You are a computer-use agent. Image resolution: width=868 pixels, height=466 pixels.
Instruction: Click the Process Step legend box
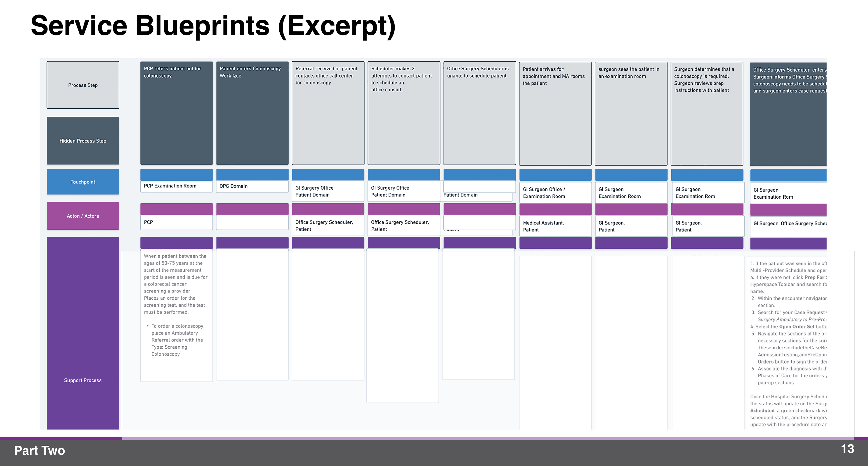pyautogui.click(x=83, y=85)
